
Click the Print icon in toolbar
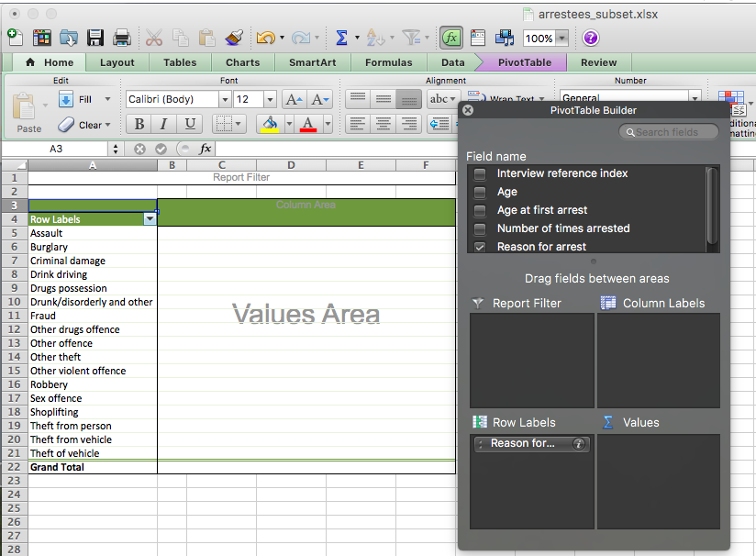(121, 38)
